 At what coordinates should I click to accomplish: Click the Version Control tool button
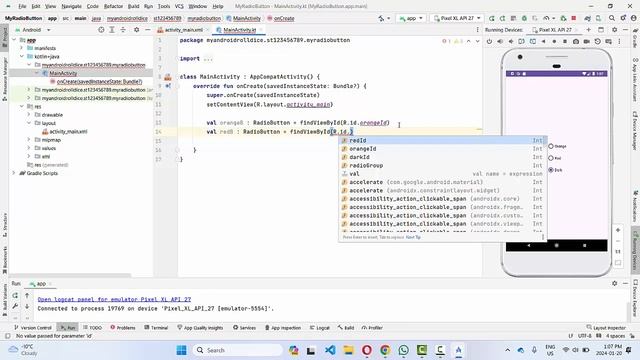(x=33, y=327)
